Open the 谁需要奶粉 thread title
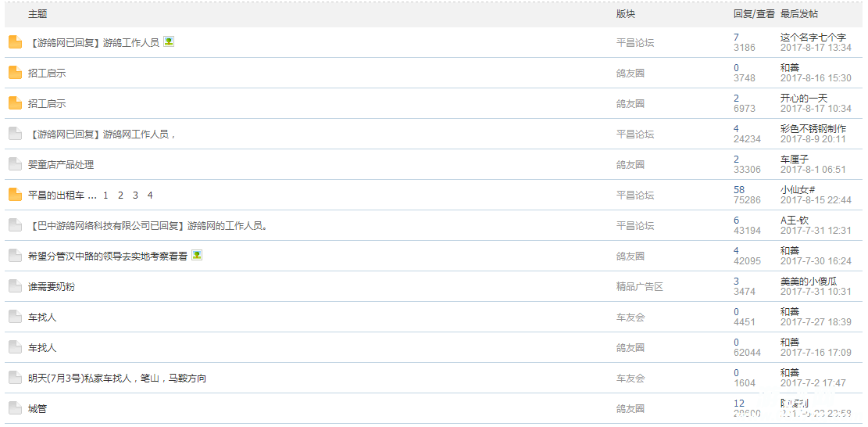 pyautogui.click(x=52, y=287)
